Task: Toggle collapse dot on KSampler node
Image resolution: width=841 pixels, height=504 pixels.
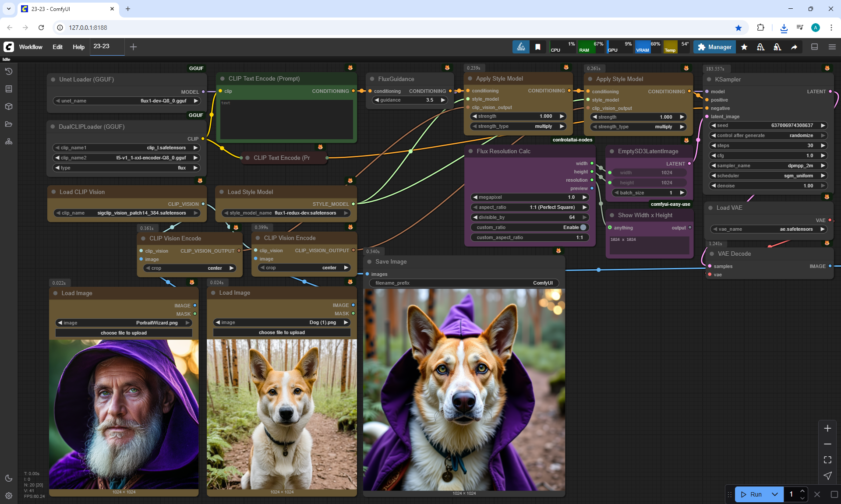Action: pos(709,79)
